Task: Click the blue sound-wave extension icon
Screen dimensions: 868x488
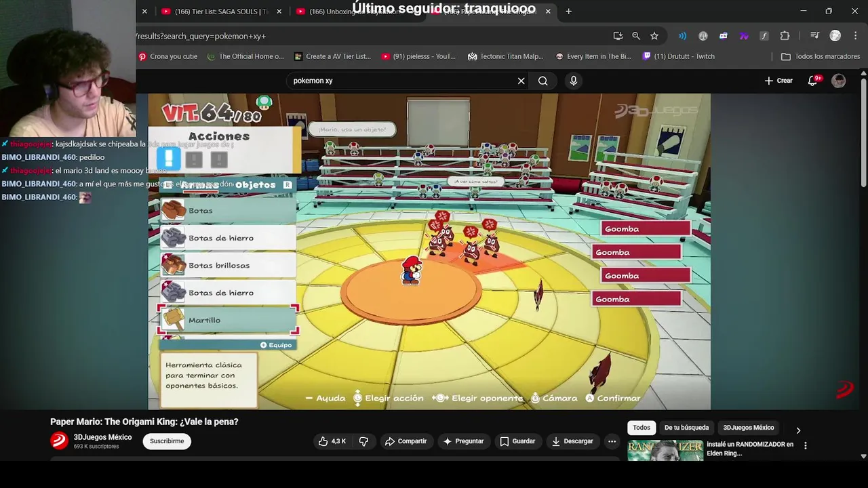Action: point(683,36)
